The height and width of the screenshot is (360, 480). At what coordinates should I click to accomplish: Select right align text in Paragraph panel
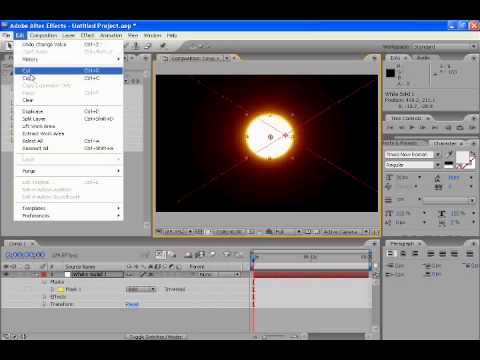click(415, 254)
